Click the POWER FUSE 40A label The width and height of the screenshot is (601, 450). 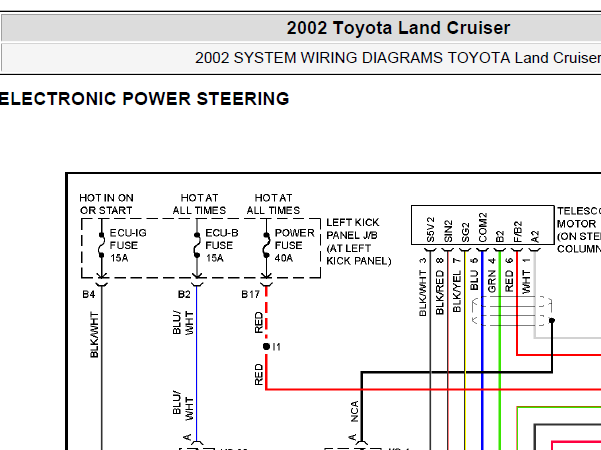[x=294, y=245]
